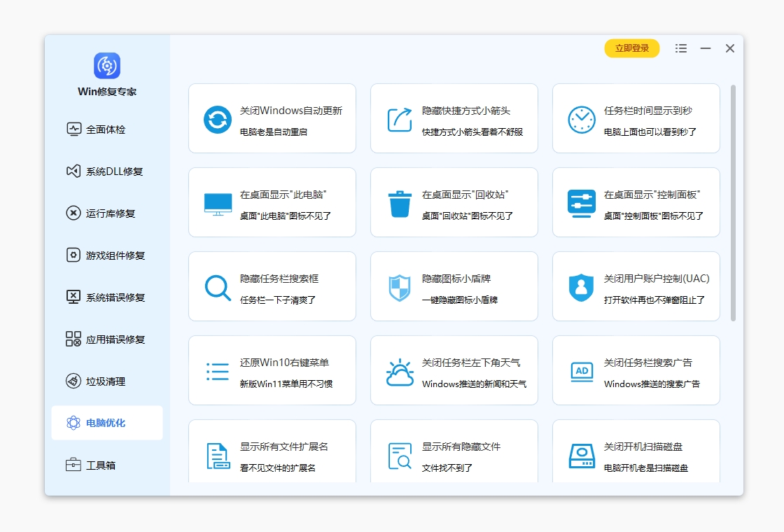Viewport: 784px width, 532px height.
Task: Click the user shield icon for 关闭用户账户控制(UAC)
Action: (581, 288)
